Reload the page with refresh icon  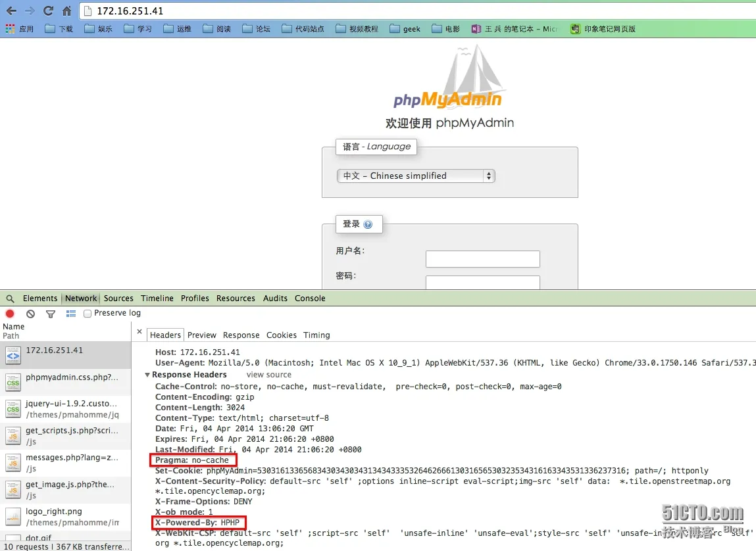click(48, 11)
